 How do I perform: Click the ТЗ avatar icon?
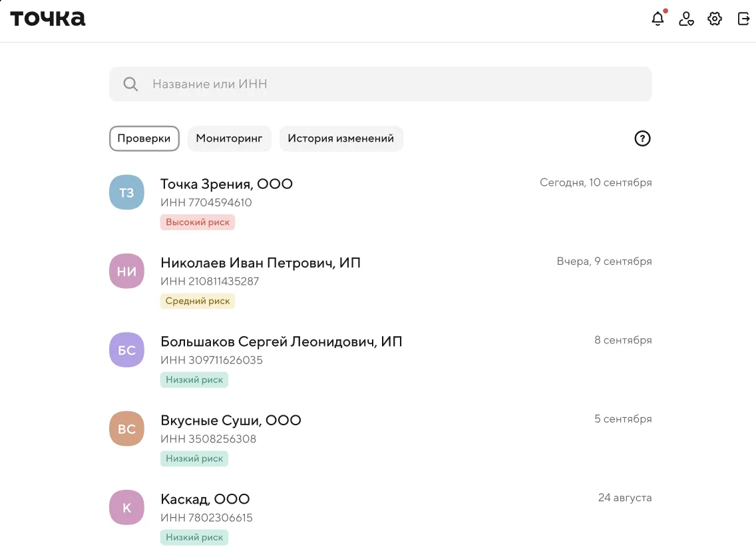[126, 192]
